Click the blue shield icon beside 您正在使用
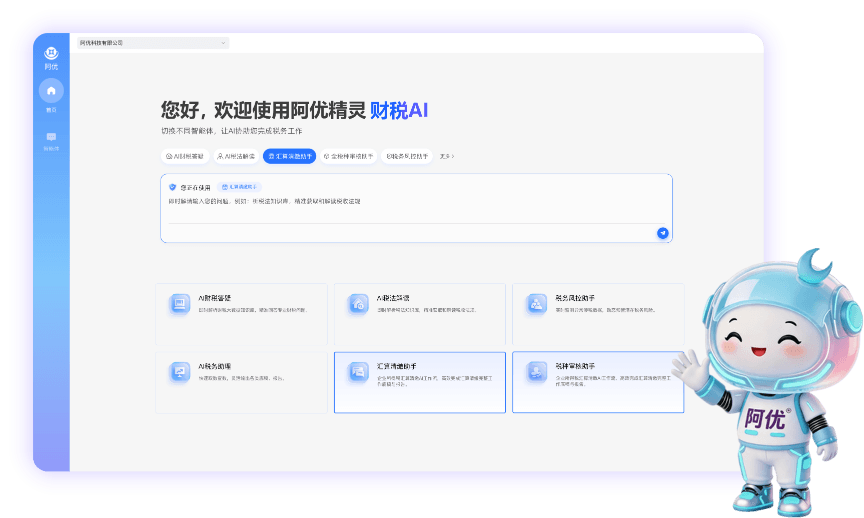This screenshot has height=518, width=864. [x=172, y=187]
